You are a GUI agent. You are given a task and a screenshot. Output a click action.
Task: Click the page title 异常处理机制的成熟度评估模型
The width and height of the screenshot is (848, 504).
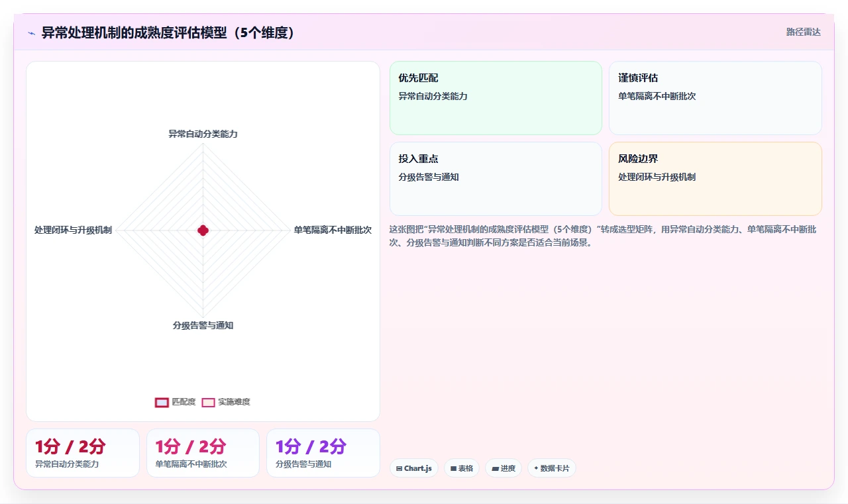tap(168, 32)
